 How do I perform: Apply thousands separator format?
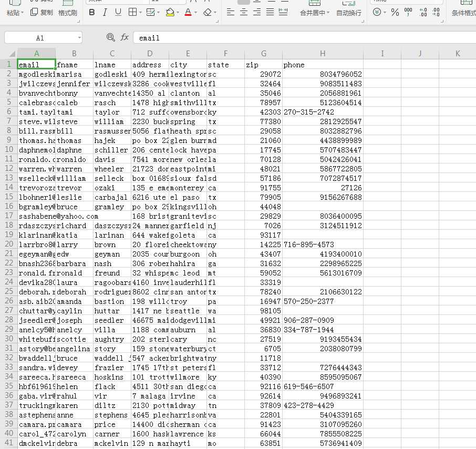[408, 12]
